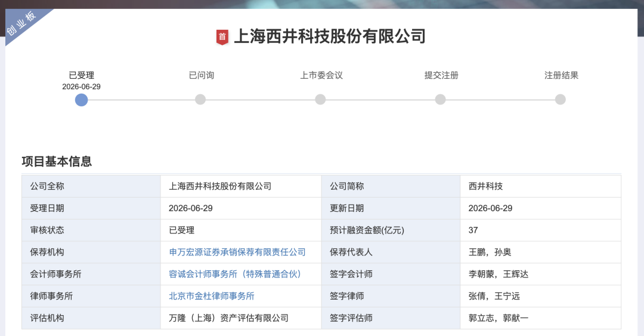Image resolution: width=644 pixels, height=336 pixels.
Task: Click the 已问询 stage label
Action: tap(202, 75)
